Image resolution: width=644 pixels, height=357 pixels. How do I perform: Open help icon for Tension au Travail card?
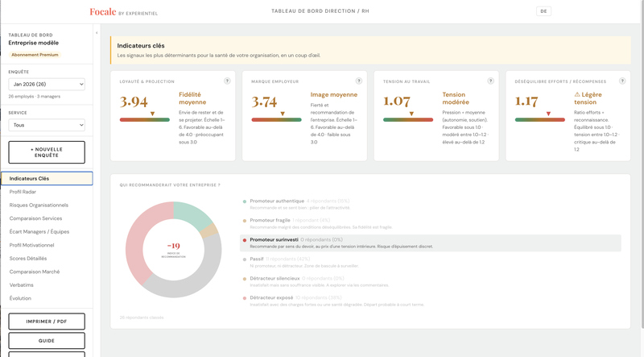pos(490,81)
